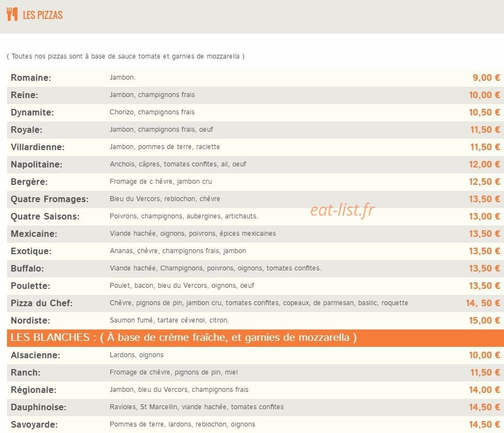Select the Napolitaine pizza name
Image resolution: width=504 pixels, height=433 pixels.
37,165
